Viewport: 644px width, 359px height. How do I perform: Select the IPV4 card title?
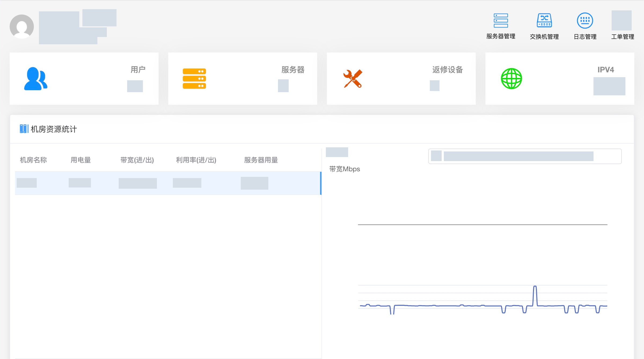coord(606,70)
